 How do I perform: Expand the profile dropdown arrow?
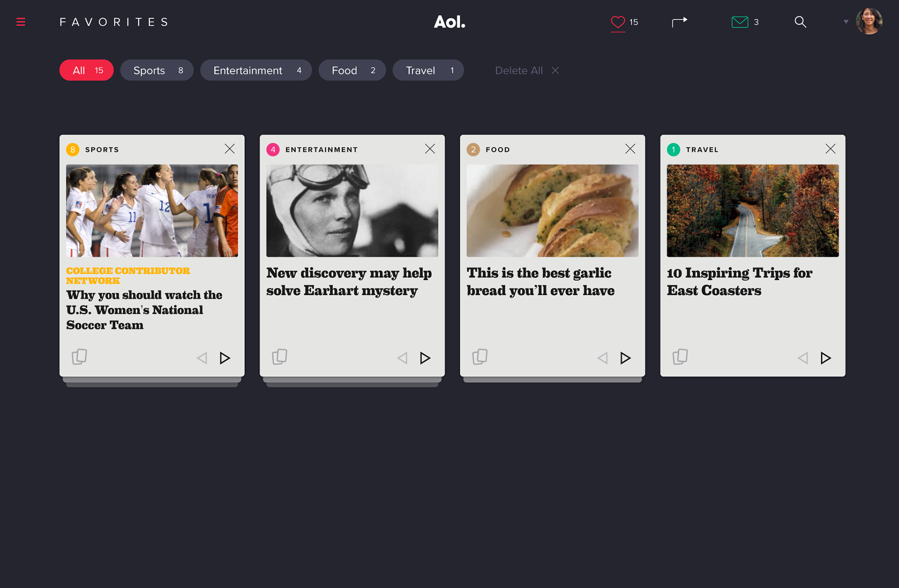(x=846, y=22)
